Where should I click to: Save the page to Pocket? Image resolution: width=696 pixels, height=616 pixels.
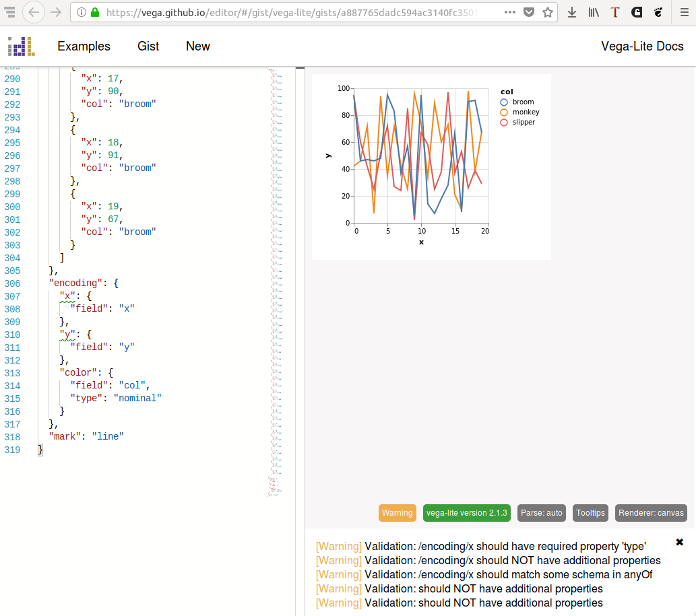pos(529,12)
